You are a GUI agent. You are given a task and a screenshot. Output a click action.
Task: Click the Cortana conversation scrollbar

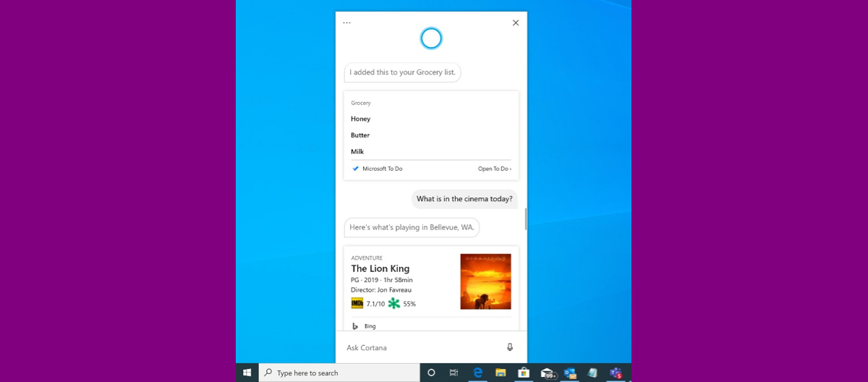click(x=526, y=218)
